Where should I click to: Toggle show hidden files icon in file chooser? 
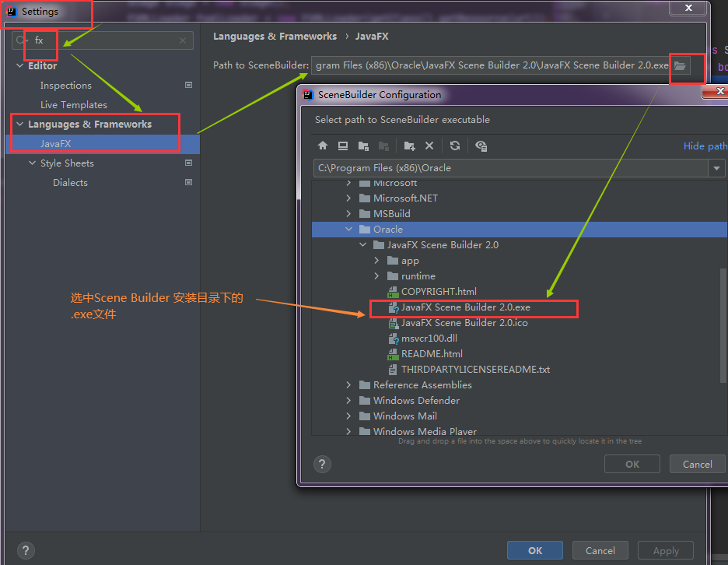(x=482, y=146)
